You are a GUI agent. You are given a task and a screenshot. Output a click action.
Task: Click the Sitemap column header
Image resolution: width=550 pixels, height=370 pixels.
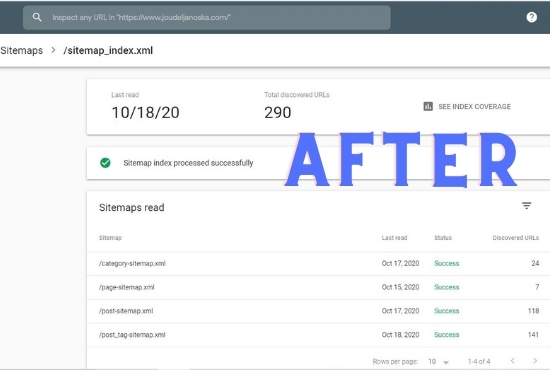point(110,238)
